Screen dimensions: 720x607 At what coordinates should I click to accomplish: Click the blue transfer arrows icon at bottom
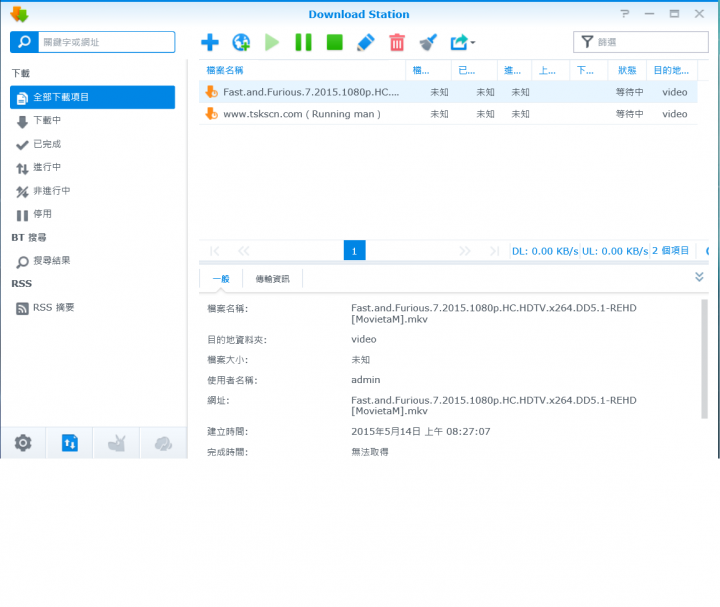point(70,443)
